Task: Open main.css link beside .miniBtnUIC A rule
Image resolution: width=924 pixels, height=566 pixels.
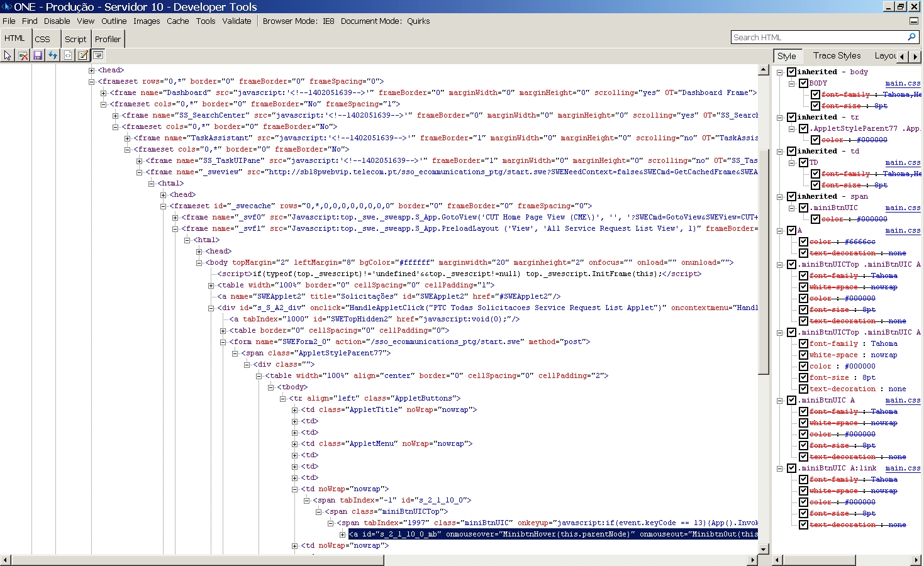Action: pos(903,400)
